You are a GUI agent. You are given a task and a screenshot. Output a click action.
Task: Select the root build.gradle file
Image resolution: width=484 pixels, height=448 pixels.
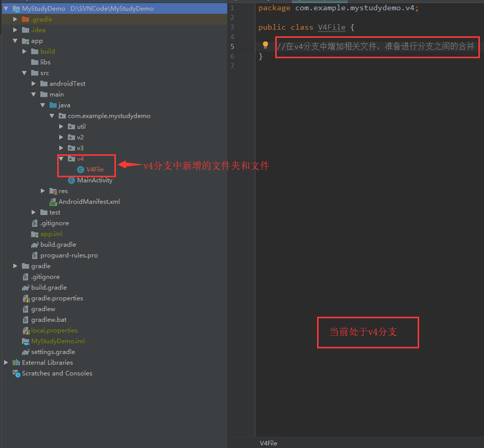49,288
